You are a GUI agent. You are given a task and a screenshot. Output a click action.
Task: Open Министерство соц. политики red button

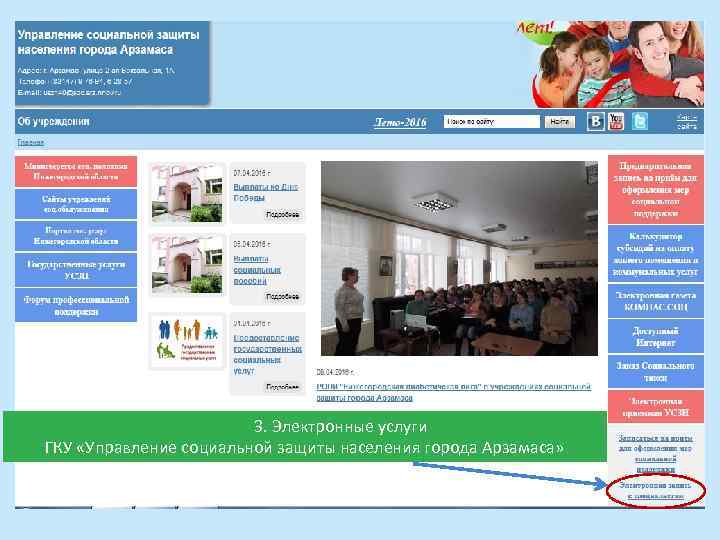click(76, 171)
